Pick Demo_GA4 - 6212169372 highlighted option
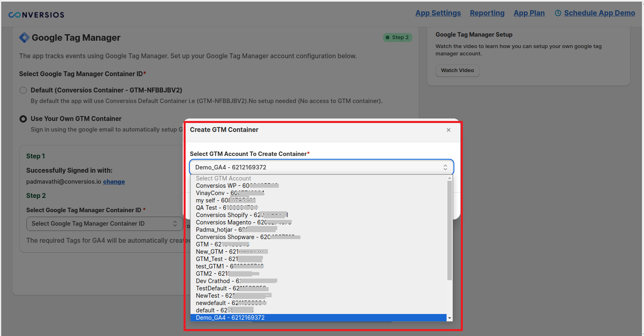Screen dimensions: 644x336 (319, 318)
